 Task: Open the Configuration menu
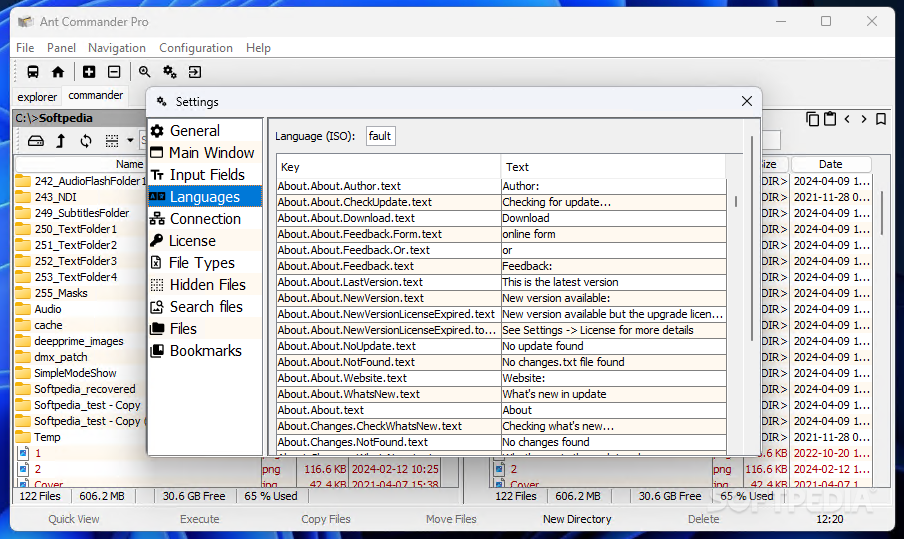[196, 48]
